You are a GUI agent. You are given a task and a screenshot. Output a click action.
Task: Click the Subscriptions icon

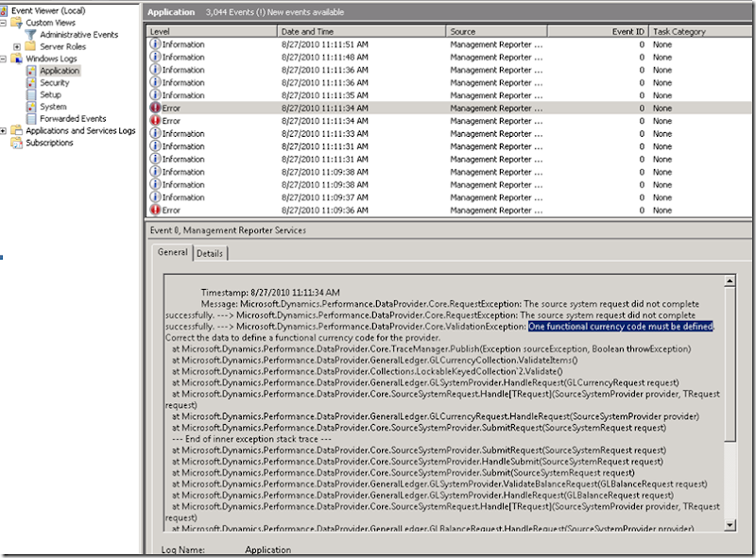[x=16, y=143]
